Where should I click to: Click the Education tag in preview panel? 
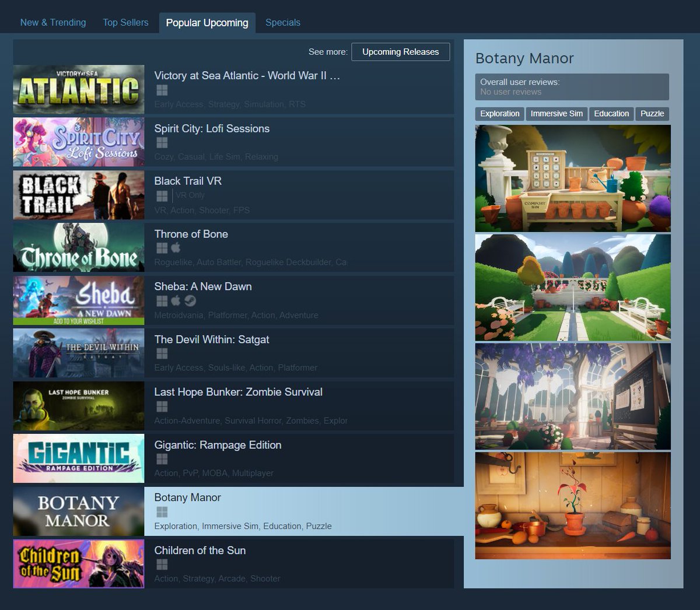tap(611, 114)
